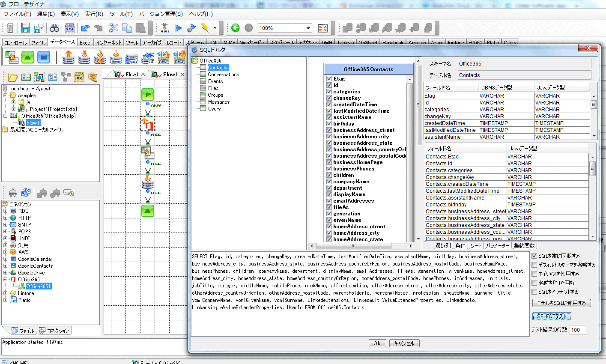Click the mapper node on the flow canvas
606x364 pixels.
148,152
